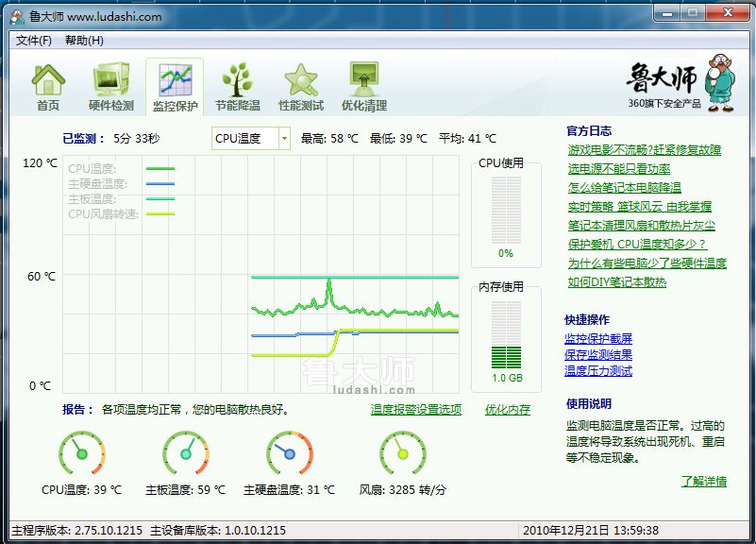
Task: Click the 各项温度均正常 report message
Action: tap(195, 410)
